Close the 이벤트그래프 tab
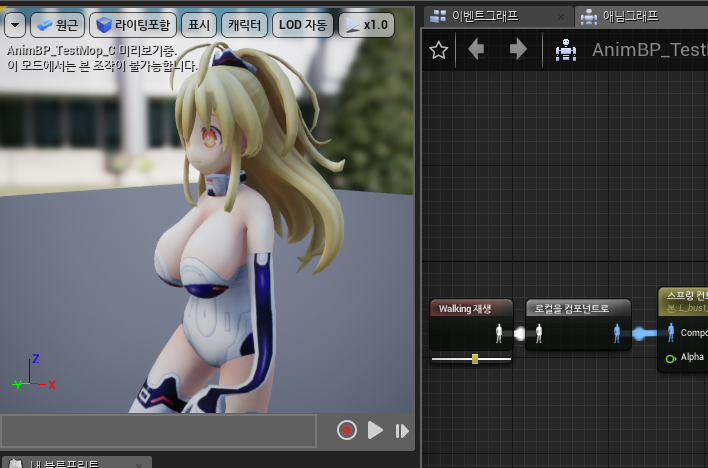Viewport: 708px width, 468px height. coord(560,17)
